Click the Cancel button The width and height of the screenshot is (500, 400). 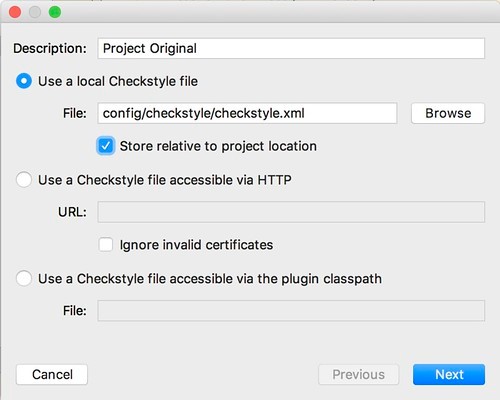coord(52,375)
